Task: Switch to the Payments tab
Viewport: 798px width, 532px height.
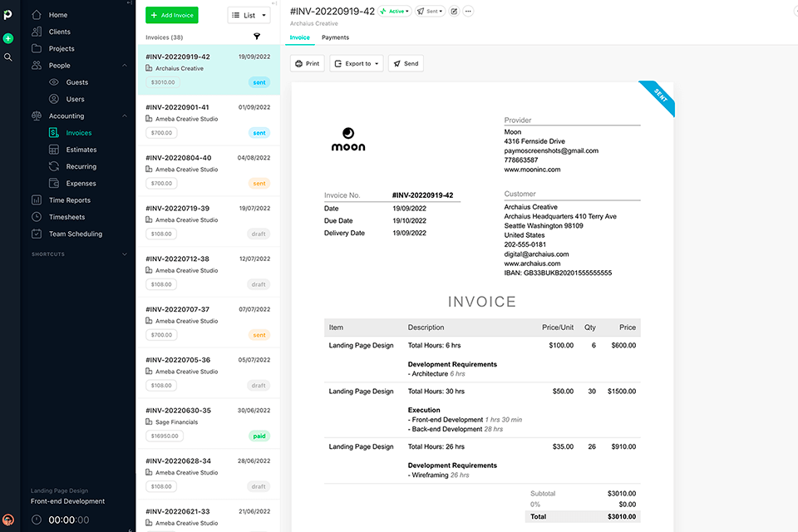Action: click(x=335, y=37)
